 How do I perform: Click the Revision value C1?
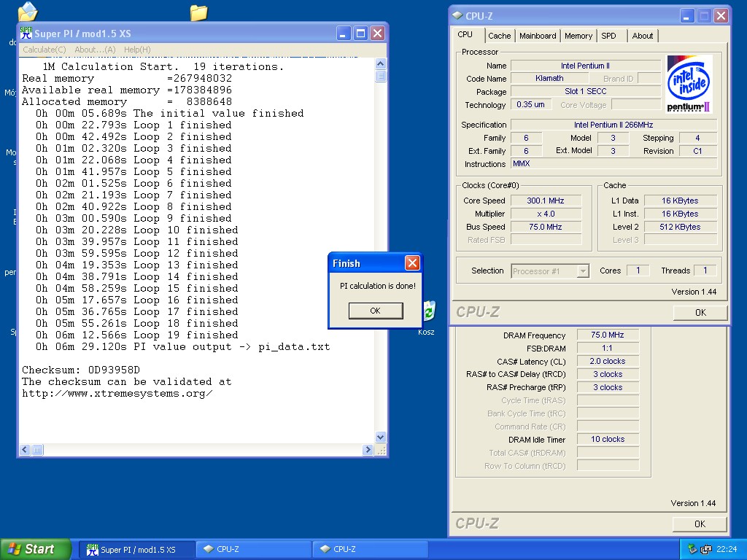tap(697, 151)
